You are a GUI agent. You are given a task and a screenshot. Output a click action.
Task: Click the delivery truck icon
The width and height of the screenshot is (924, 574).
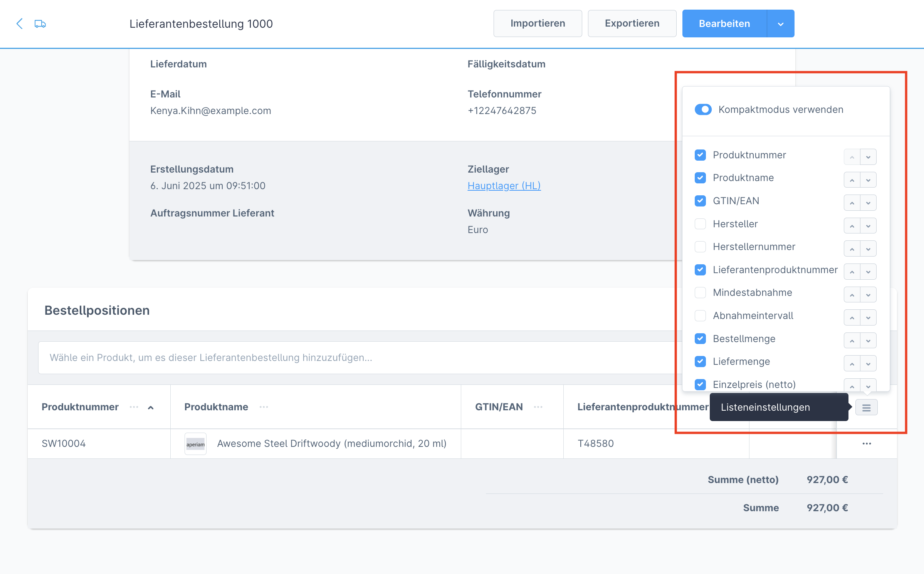click(x=40, y=24)
